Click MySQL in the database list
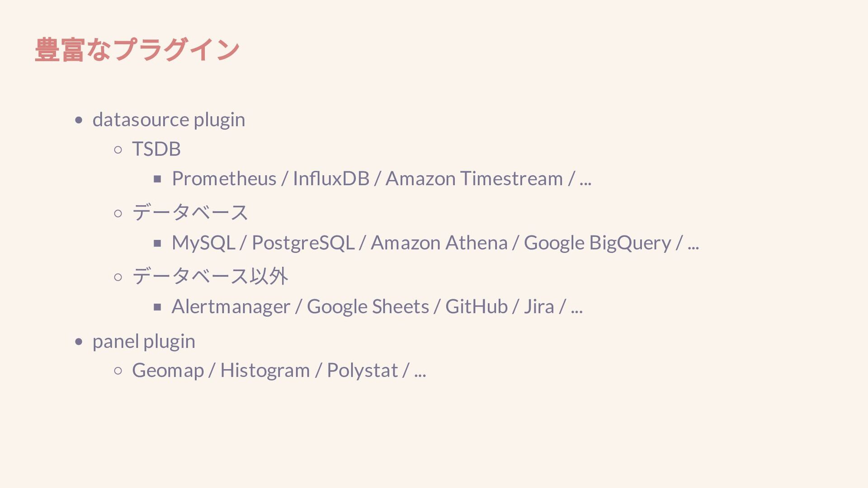Viewport: 868px width, 488px height. [203, 243]
